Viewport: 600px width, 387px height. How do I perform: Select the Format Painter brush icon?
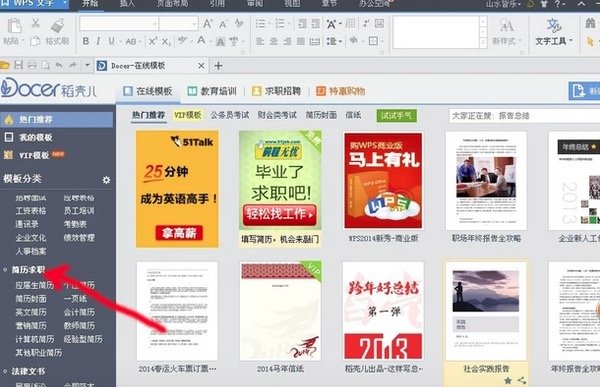point(57,25)
